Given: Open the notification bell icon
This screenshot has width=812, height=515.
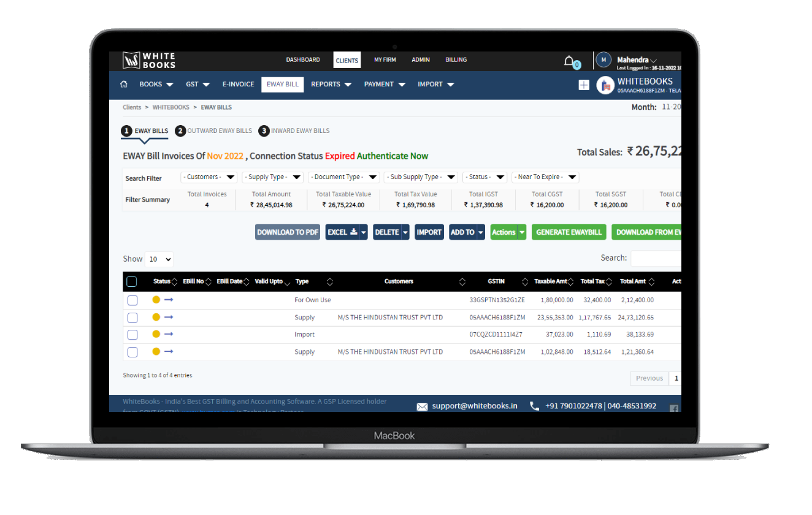Looking at the screenshot, I should 569,61.
